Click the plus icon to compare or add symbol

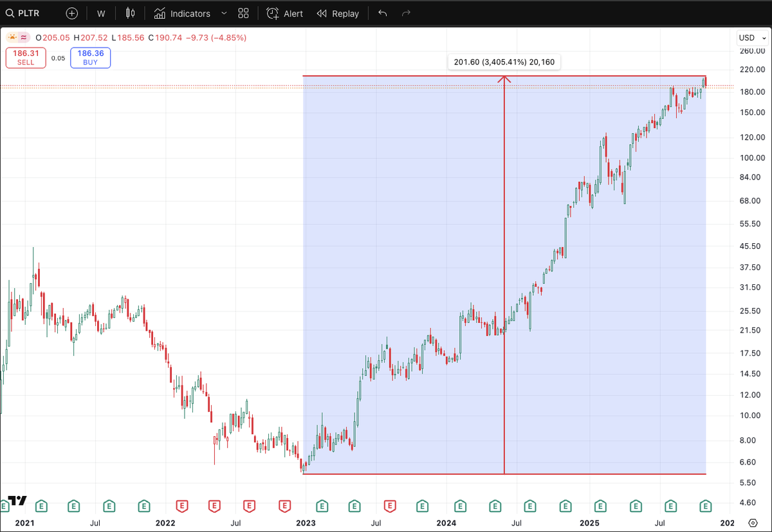click(x=72, y=14)
